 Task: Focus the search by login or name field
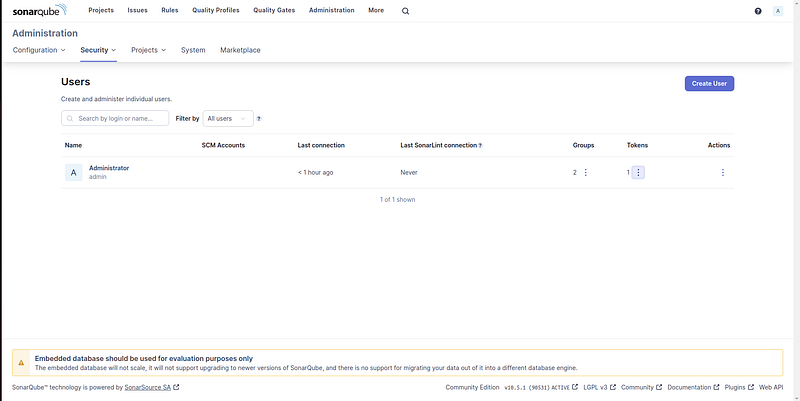point(115,118)
